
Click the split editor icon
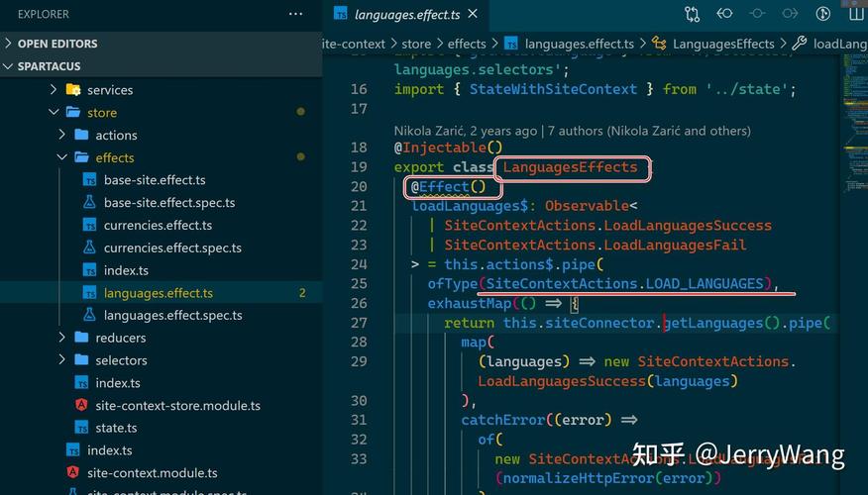click(x=856, y=14)
